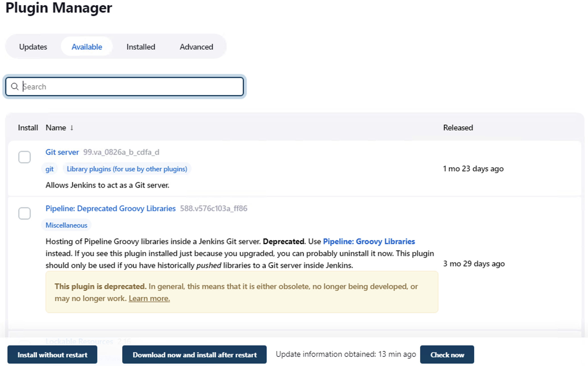This screenshot has height=366, width=588.
Task: Focus the plugin Search field
Action: (x=131, y=87)
